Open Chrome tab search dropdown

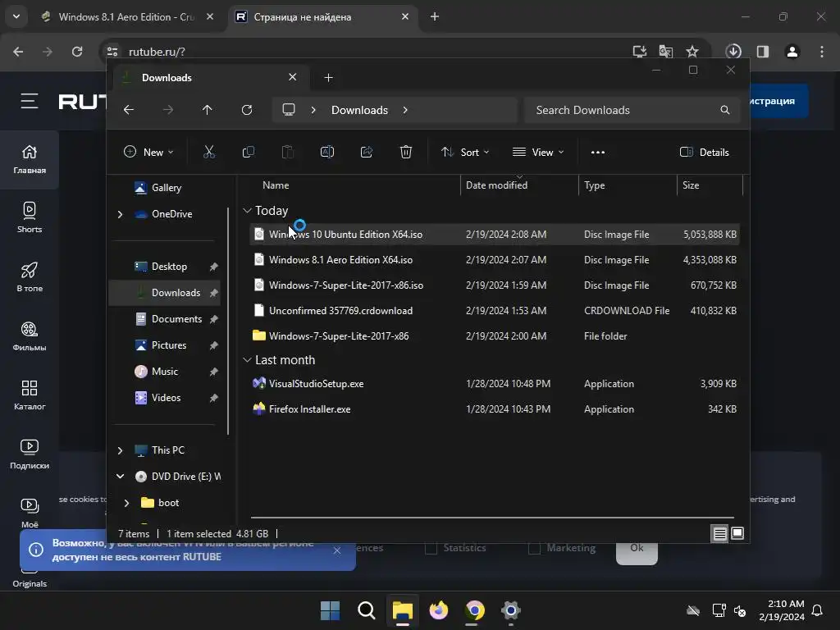16,16
